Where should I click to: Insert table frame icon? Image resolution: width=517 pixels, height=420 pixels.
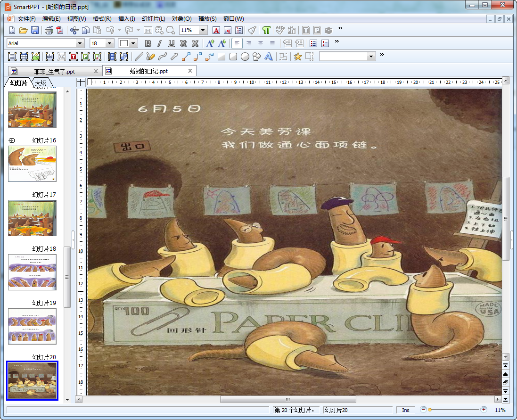point(24,57)
